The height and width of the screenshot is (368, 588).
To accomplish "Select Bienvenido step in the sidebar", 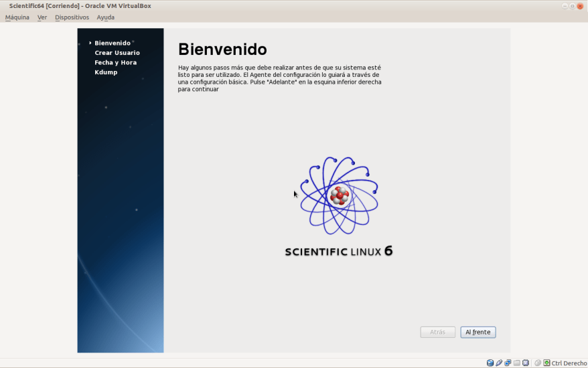I will pyautogui.click(x=112, y=43).
